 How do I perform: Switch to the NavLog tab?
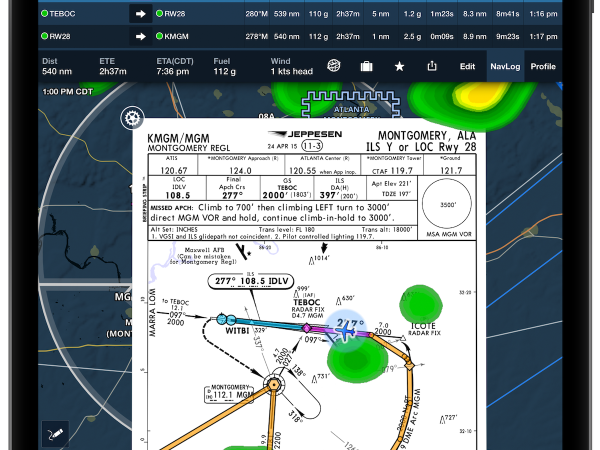point(505,67)
